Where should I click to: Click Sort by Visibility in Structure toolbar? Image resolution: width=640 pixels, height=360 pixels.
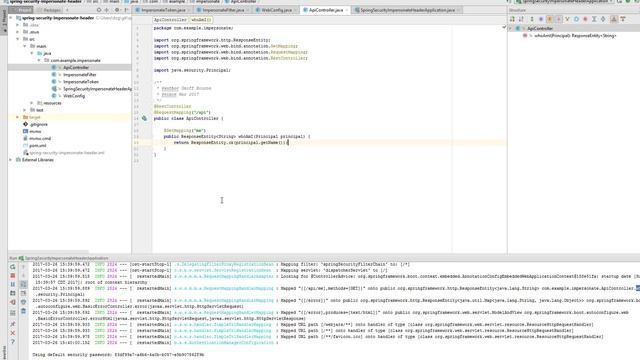(512, 19)
